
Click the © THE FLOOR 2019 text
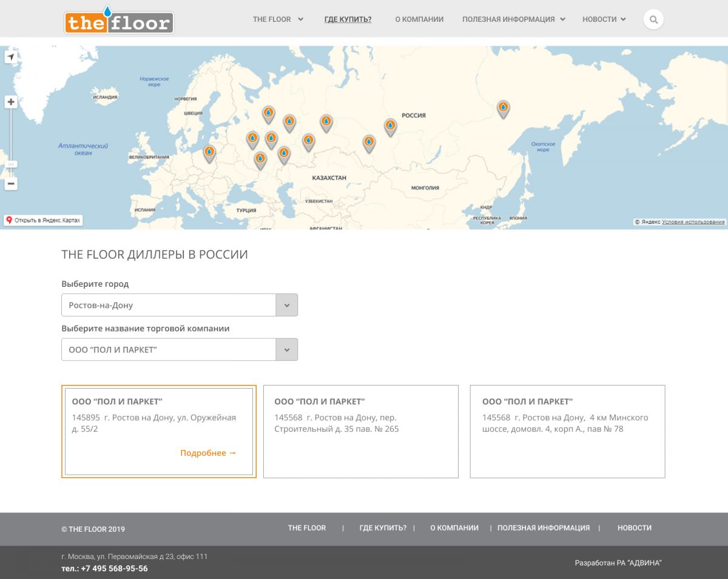[x=93, y=529]
